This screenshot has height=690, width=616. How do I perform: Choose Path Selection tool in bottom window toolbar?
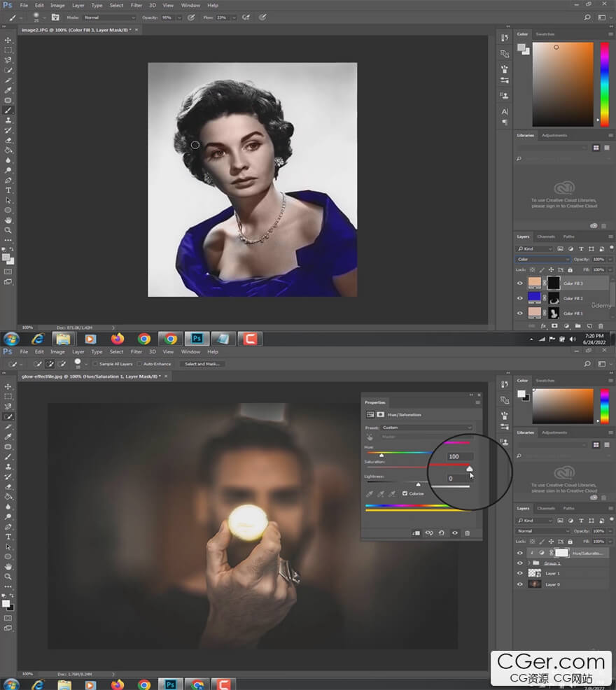pyautogui.click(x=8, y=547)
